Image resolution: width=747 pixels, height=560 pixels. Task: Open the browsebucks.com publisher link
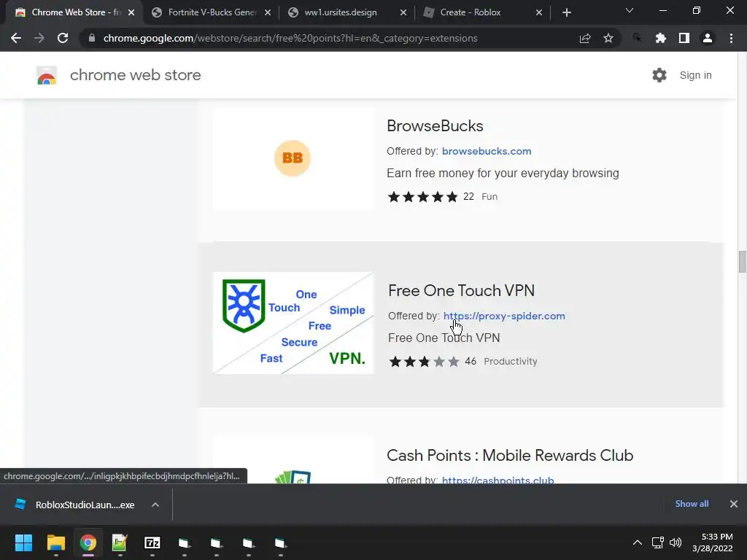[x=487, y=151]
